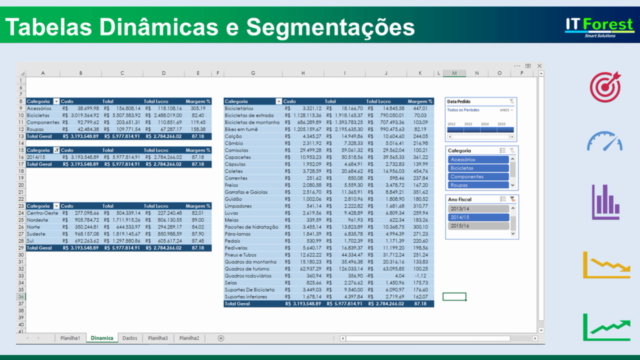Switch to the Planilha2 sheet tab

pos(189,338)
